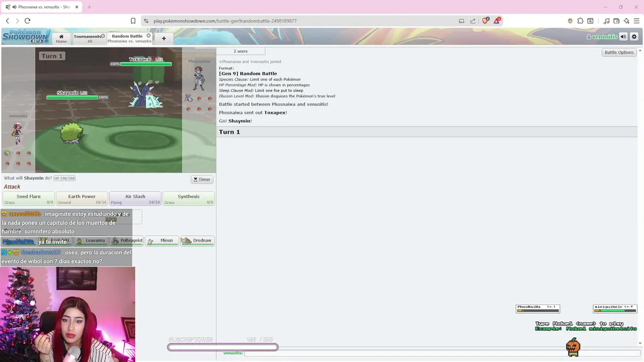Start the battle Timer

point(202,179)
